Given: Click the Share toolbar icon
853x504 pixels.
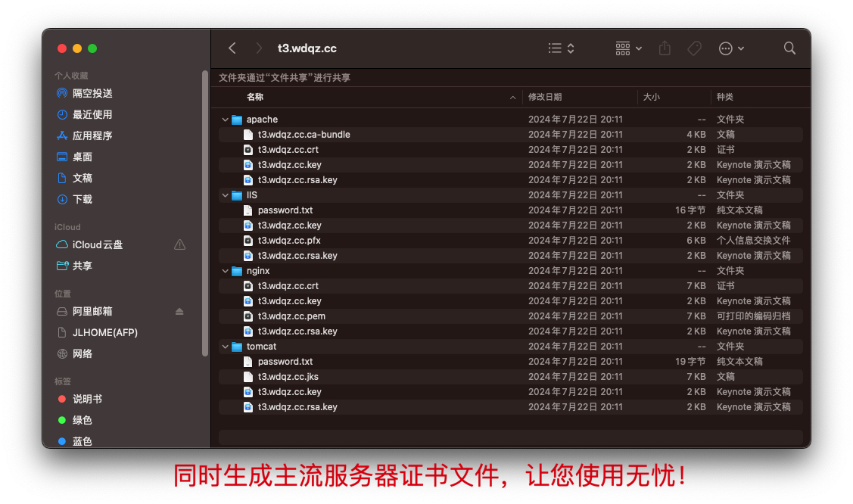Looking at the screenshot, I should point(665,48).
